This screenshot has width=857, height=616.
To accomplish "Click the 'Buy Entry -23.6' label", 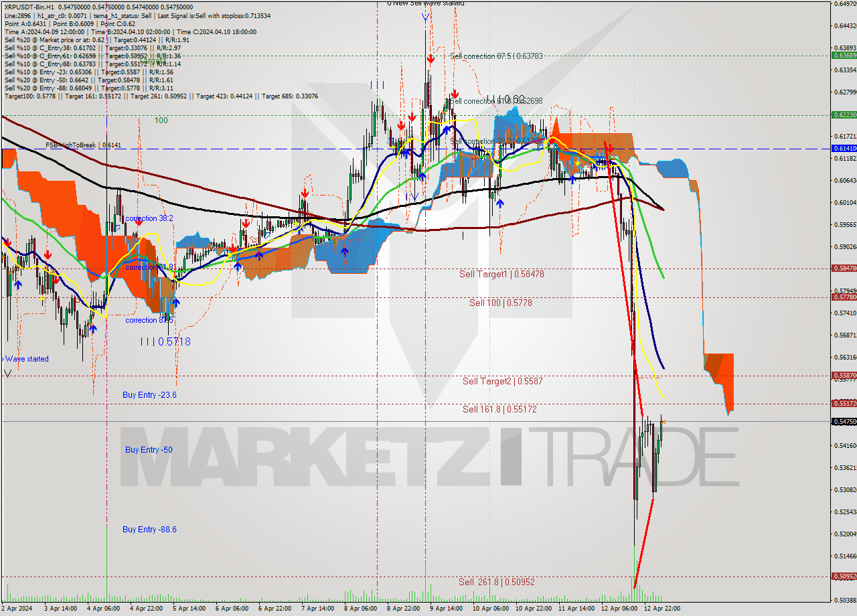I will (x=149, y=395).
